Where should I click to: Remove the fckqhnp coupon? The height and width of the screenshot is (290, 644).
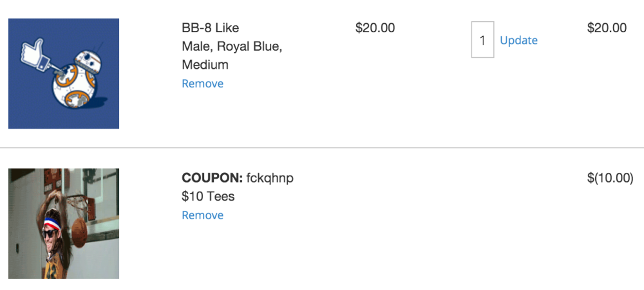[202, 215]
